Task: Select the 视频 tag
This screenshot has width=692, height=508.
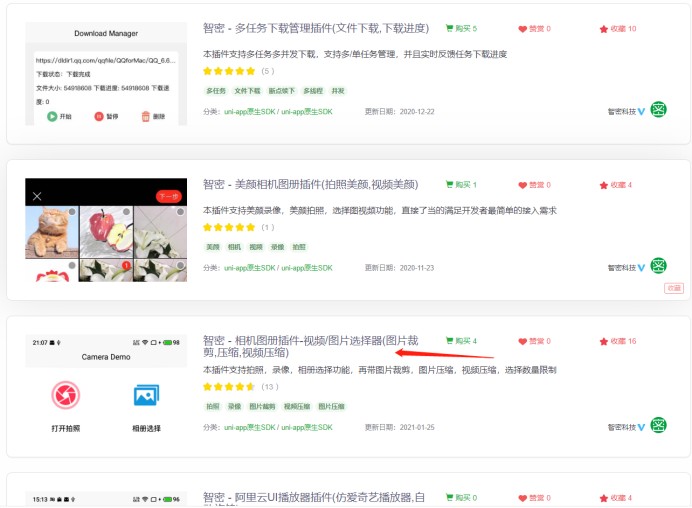Action: pos(256,247)
